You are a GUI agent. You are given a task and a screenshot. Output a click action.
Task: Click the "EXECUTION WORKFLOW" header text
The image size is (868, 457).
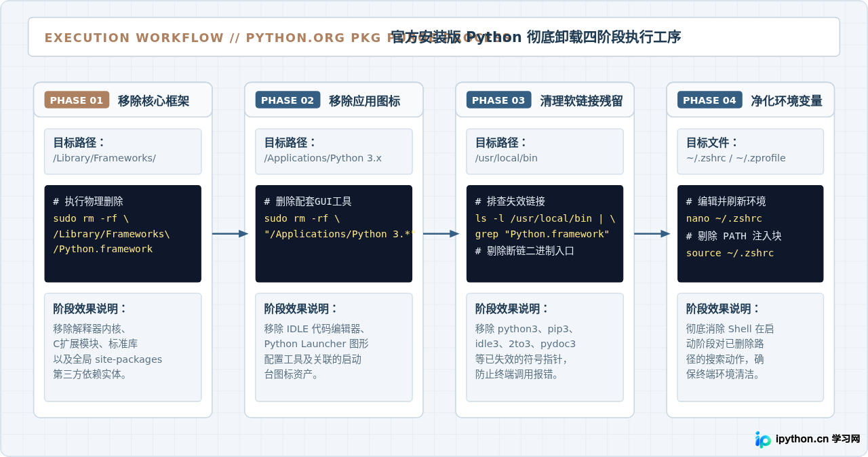[134, 38]
